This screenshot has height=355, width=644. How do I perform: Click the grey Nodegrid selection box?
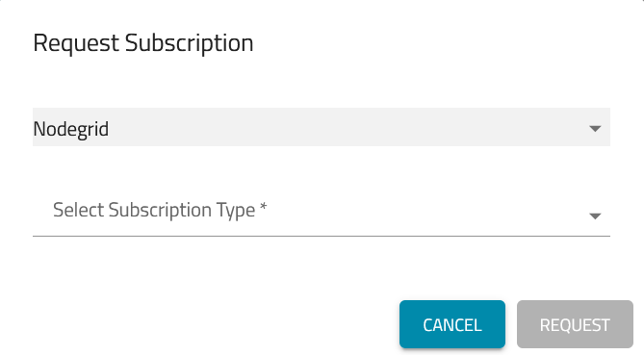tap(322, 127)
